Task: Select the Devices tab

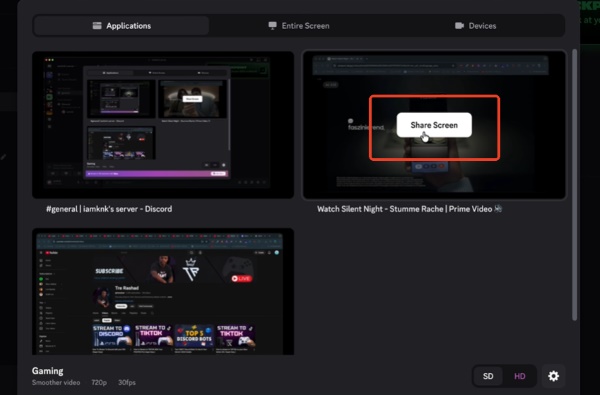Action: [x=475, y=26]
